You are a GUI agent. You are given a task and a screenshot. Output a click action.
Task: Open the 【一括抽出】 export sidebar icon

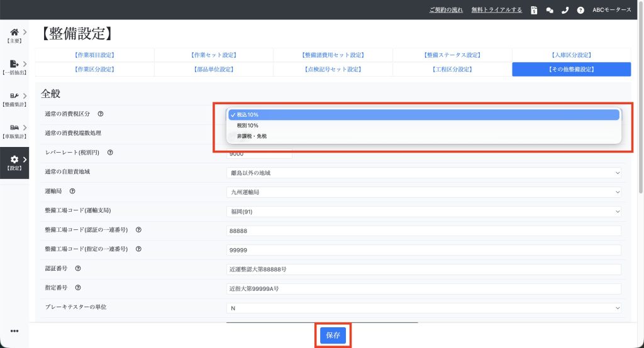click(x=14, y=65)
